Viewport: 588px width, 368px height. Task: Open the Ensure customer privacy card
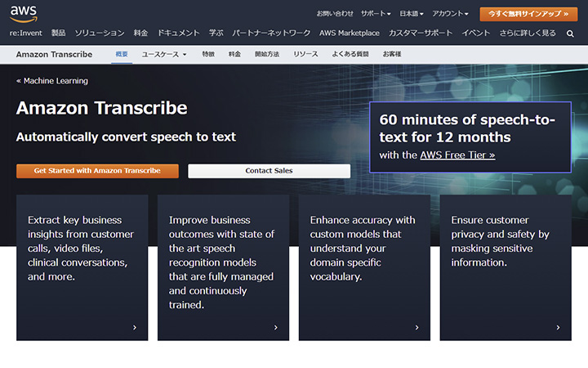pos(506,267)
